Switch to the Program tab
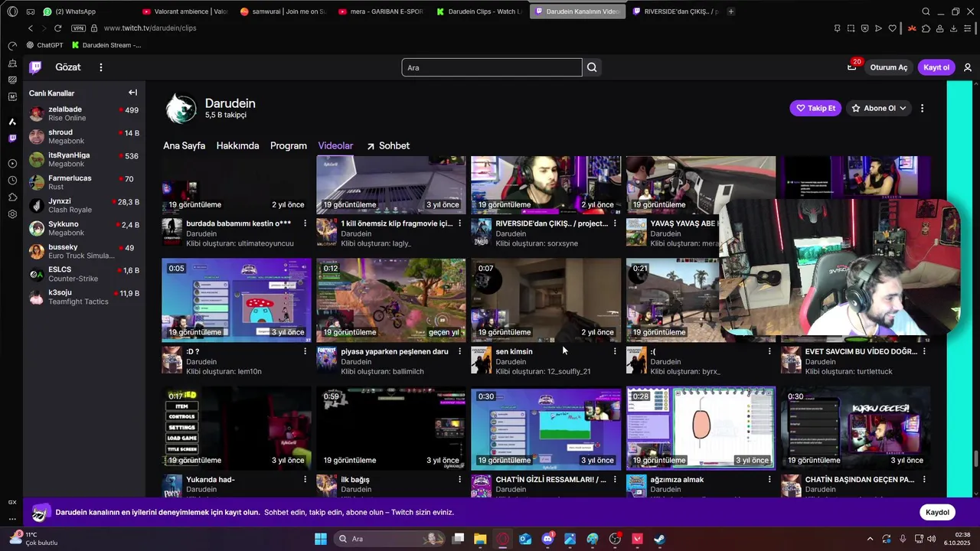This screenshot has width=980, height=551. pyautogui.click(x=289, y=145)
